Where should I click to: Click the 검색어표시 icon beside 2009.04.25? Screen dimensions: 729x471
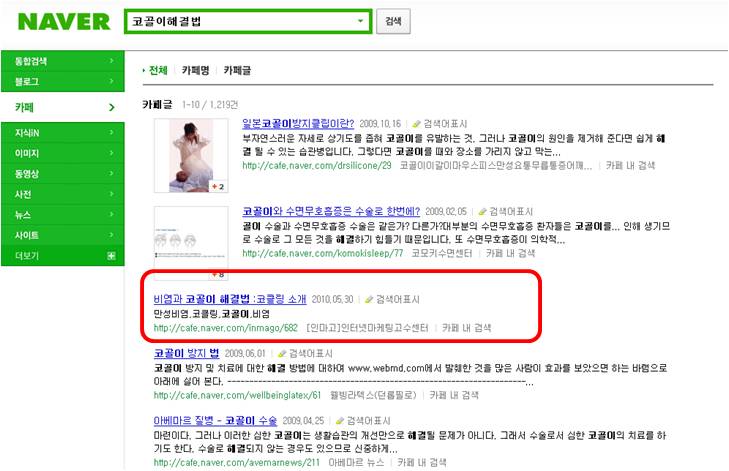(340, 421)
